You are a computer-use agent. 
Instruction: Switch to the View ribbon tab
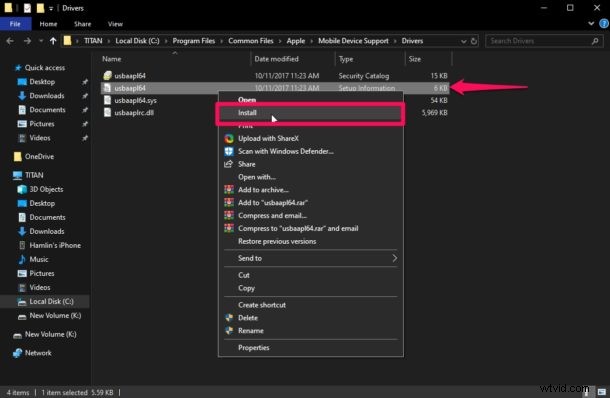coord(115,24)
